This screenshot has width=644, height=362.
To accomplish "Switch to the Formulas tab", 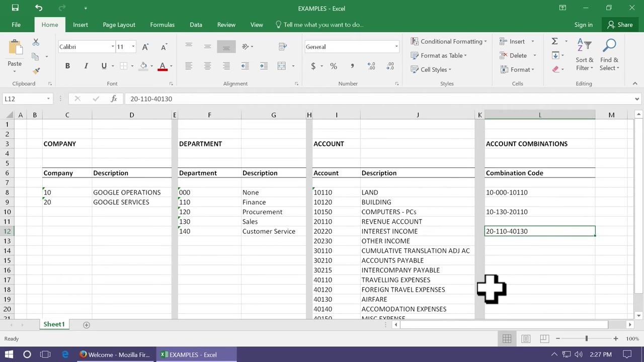I will click(x=162, y=25).
